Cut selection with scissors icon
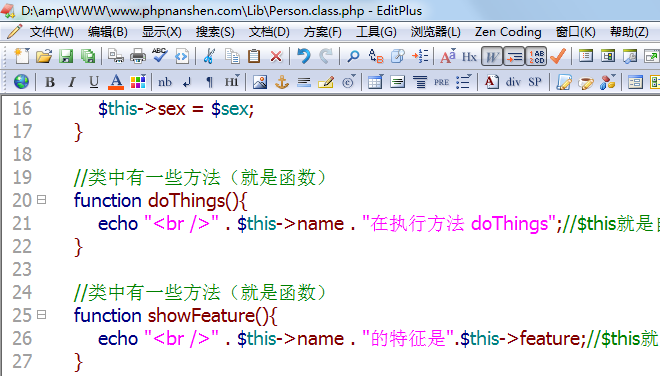 pos(209,56)
